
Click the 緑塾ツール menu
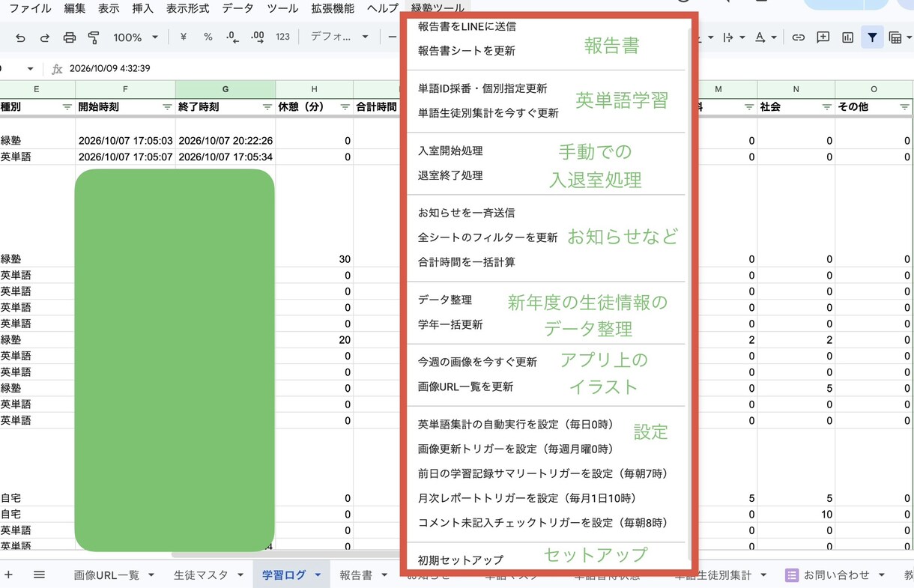(438, 9)
